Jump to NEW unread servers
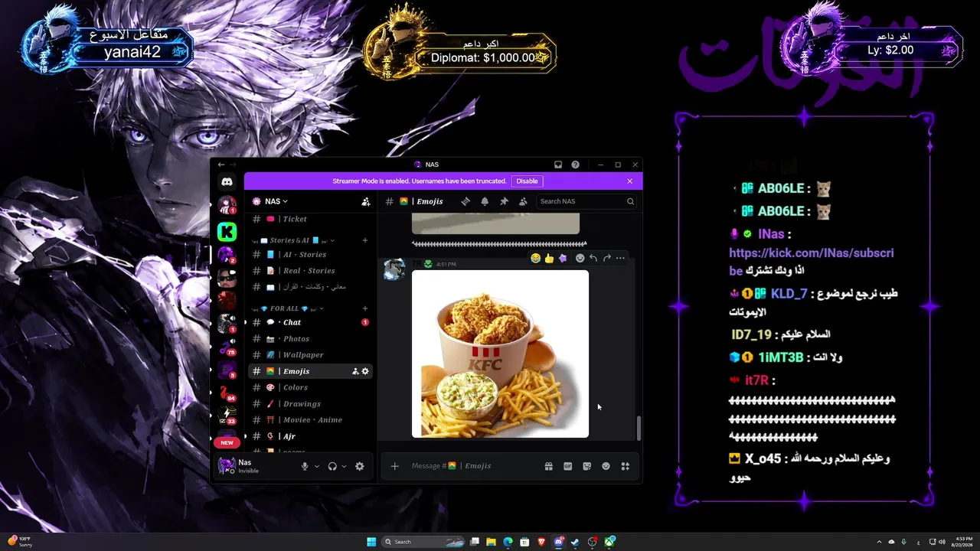 [x=227, y=442]
